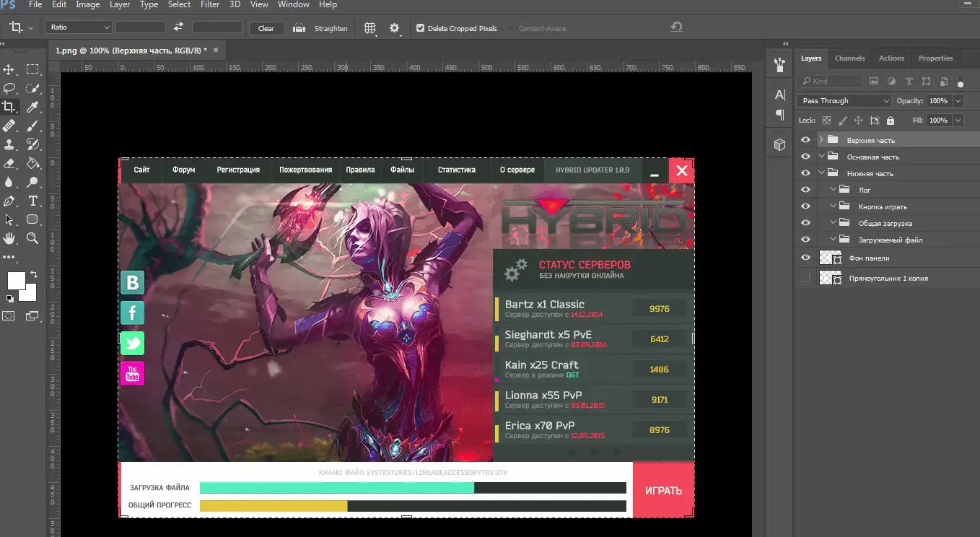Viewport: 980px width, 537px height.
Task: Select the Pen tool
Action: click(x=9, y=201)
